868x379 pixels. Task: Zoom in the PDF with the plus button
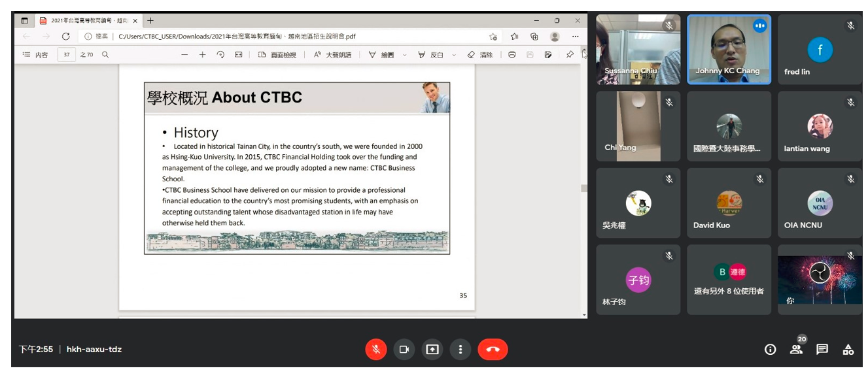click(202, 55)
